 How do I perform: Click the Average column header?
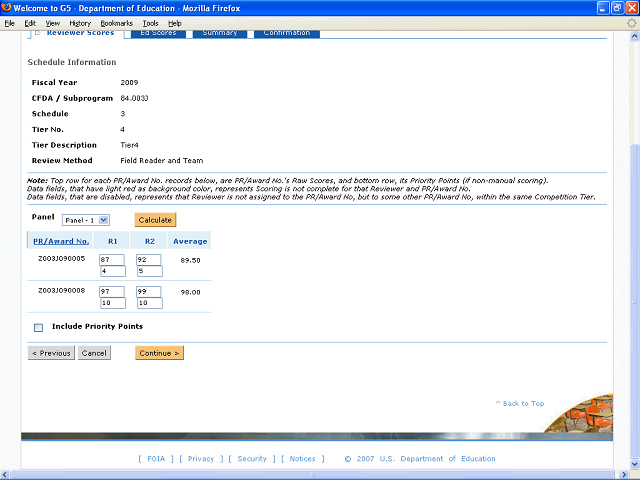pyautogui.click(x=190, y=241)
